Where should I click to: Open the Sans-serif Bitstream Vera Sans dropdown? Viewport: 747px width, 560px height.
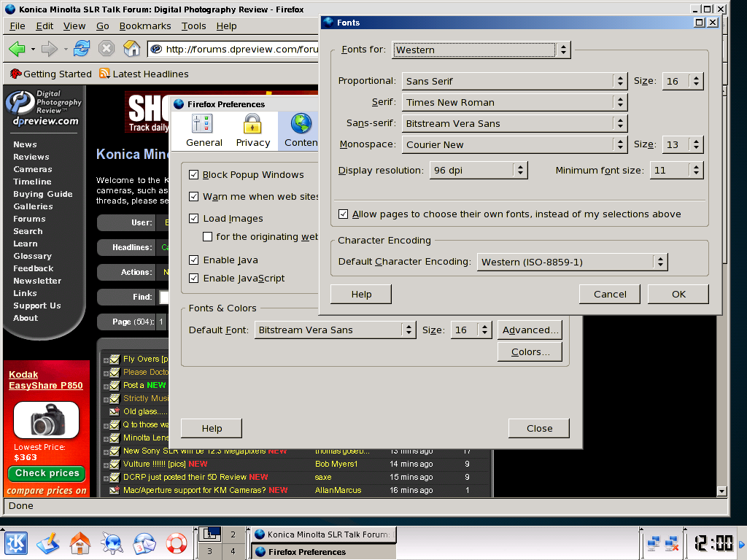[514, 123]
